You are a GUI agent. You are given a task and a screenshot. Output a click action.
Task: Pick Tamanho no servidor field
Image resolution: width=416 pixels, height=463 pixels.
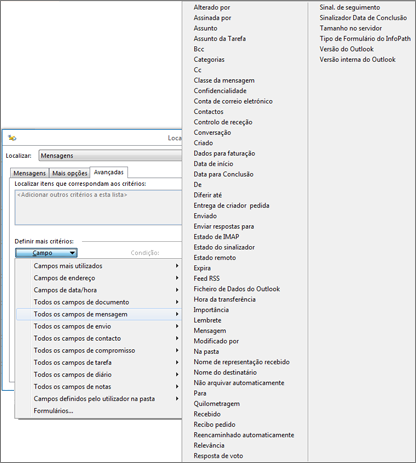point(351,28)
